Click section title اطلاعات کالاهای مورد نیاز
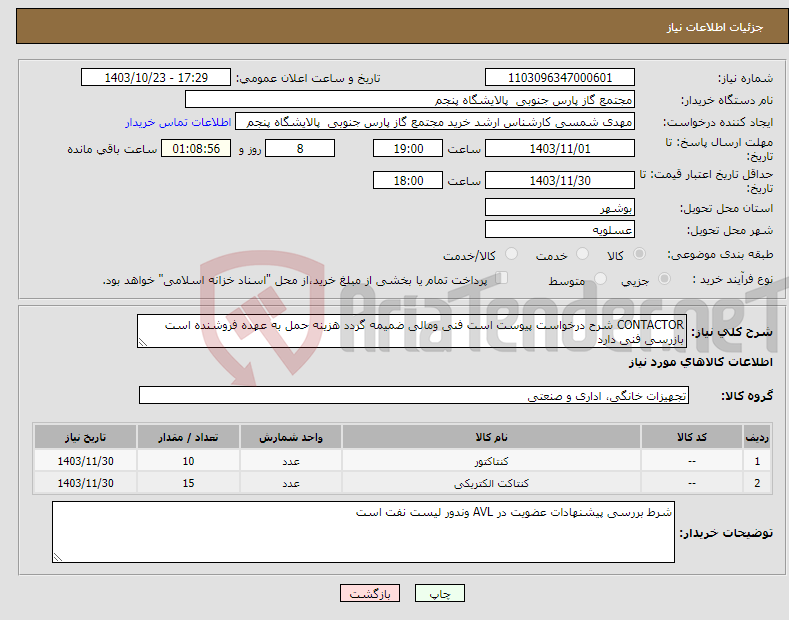The image size is (789, 620). tap(700, 362)
